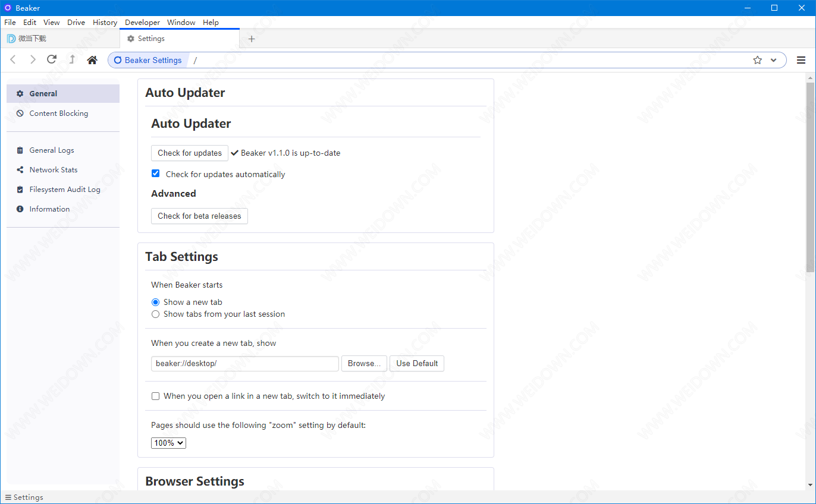Image resolution: width=816 pixels, height=504 pixels.
Task: Open the File menu
Action: (x=10, y=22)
